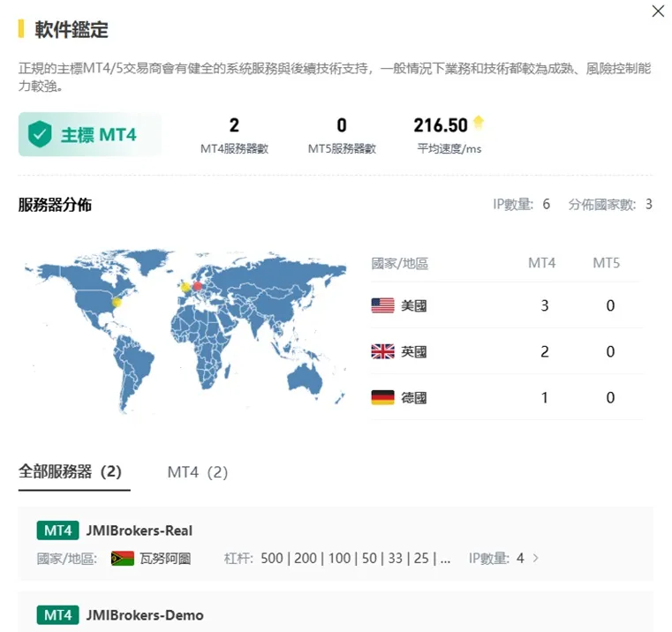This screenshot has height=632, width=672.
Task: Click the red server dot over Germany
Action: pos(198,286)
